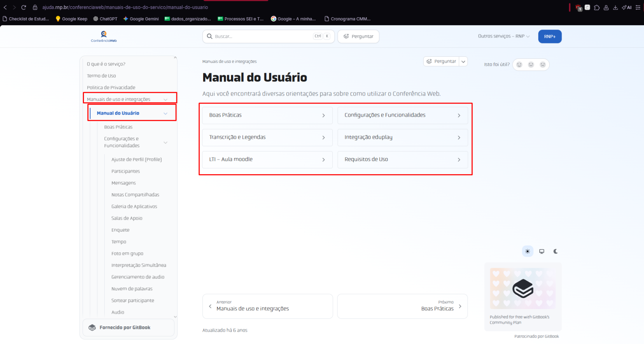Collapse Configurações e Funcionalidades sidebar chevron
The width and height of the screenshot is (644, 344).
point(166,142)
